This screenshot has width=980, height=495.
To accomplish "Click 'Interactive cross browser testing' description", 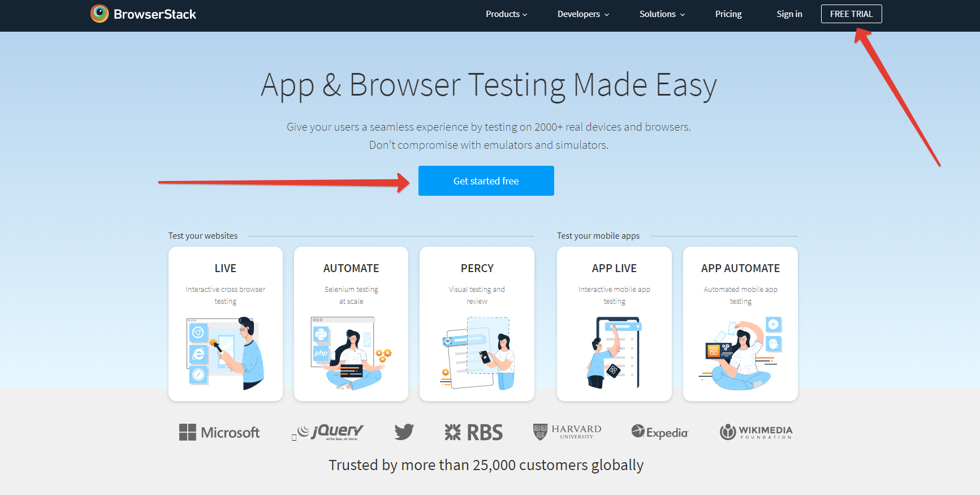I will point(226,295).
